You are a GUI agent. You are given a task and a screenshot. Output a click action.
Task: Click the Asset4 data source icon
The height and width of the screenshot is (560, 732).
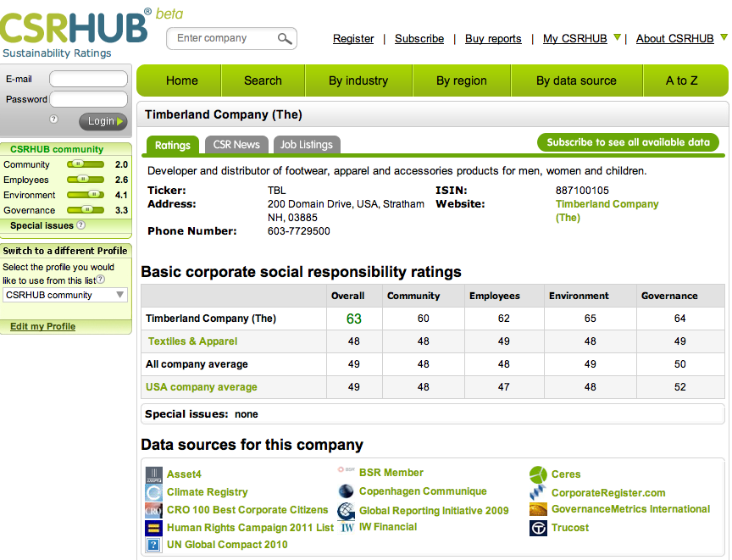pyautogui.click(x=153, y=474)
